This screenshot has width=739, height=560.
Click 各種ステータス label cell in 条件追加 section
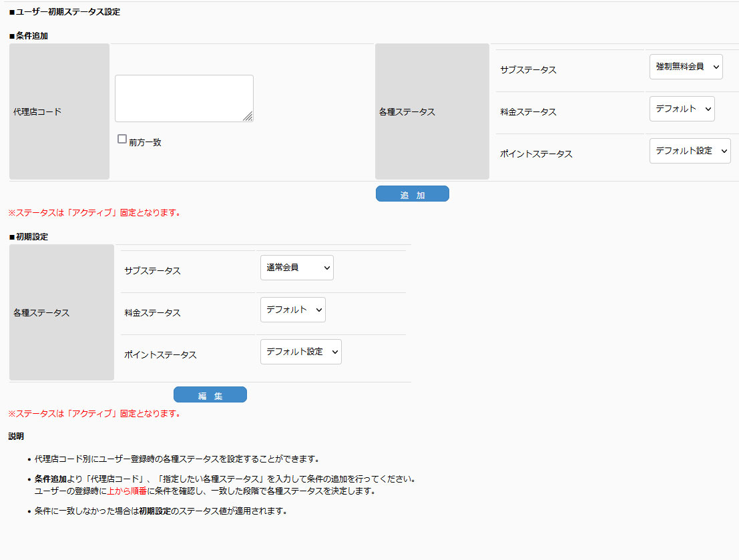click(x=432, y=111)
